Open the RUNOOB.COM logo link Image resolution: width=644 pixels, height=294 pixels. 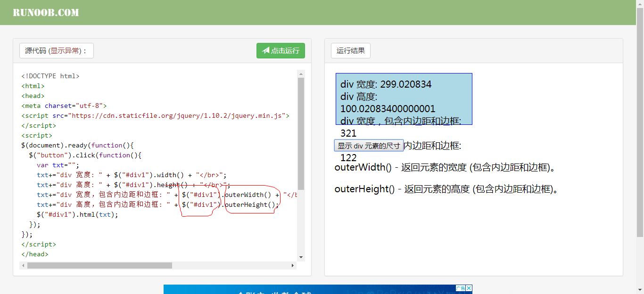(x=46, y=13)
